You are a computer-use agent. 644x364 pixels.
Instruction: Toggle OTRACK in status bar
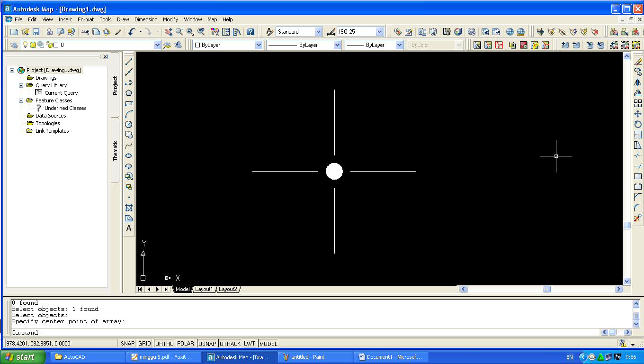point(230,344)
